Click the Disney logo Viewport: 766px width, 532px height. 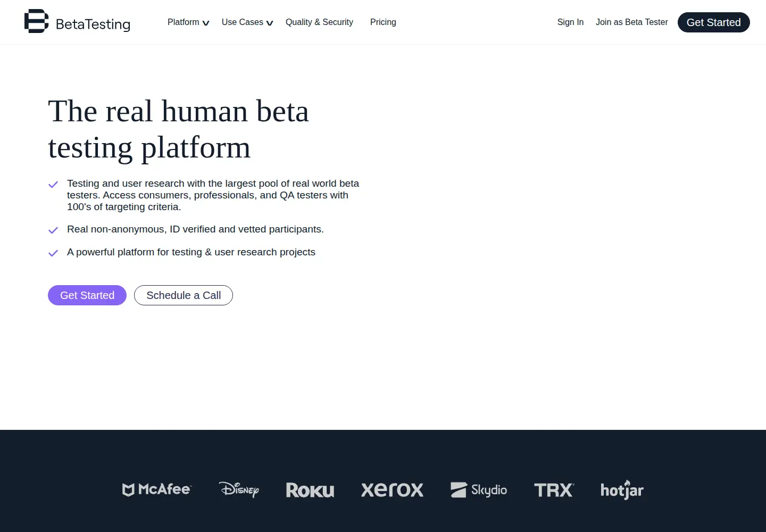coord(239,489)
